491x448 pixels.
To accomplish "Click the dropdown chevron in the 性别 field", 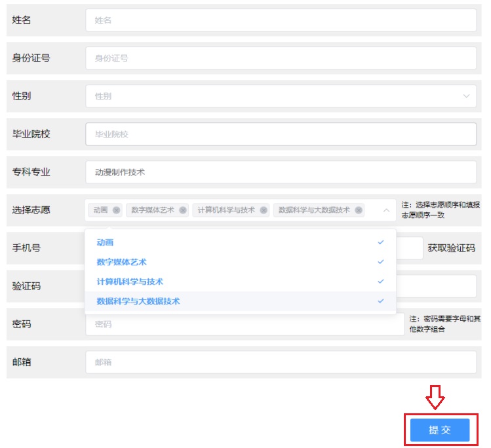I will click(x=466, y=96).
